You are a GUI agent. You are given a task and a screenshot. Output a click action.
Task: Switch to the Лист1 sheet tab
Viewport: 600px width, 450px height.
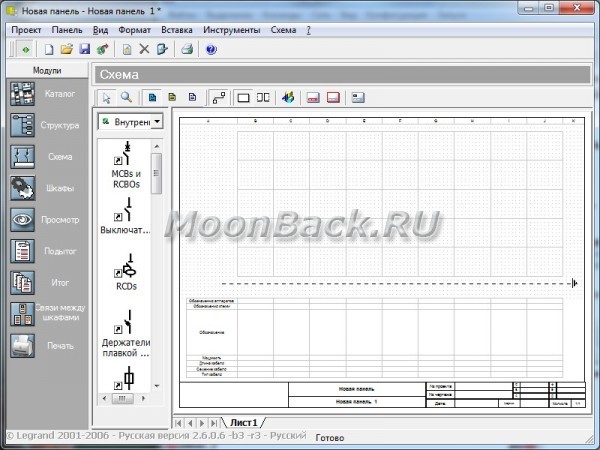point(243,423)
